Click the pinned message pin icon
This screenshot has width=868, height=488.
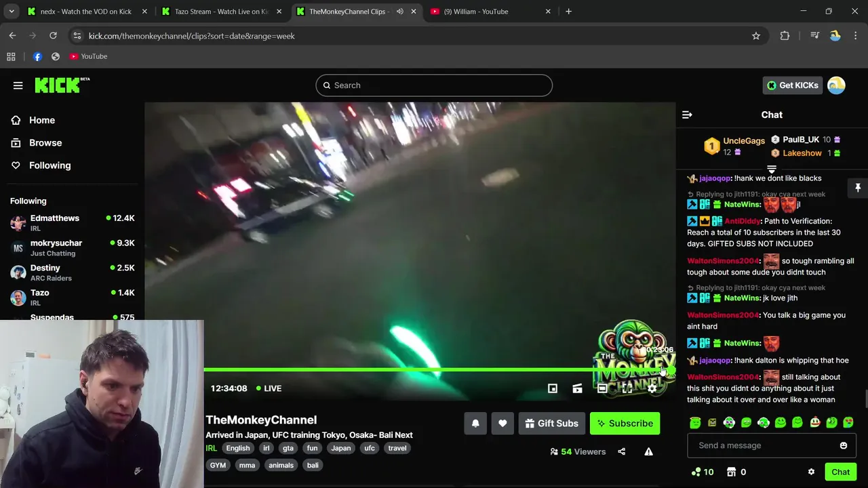click(x=857, y=188)
